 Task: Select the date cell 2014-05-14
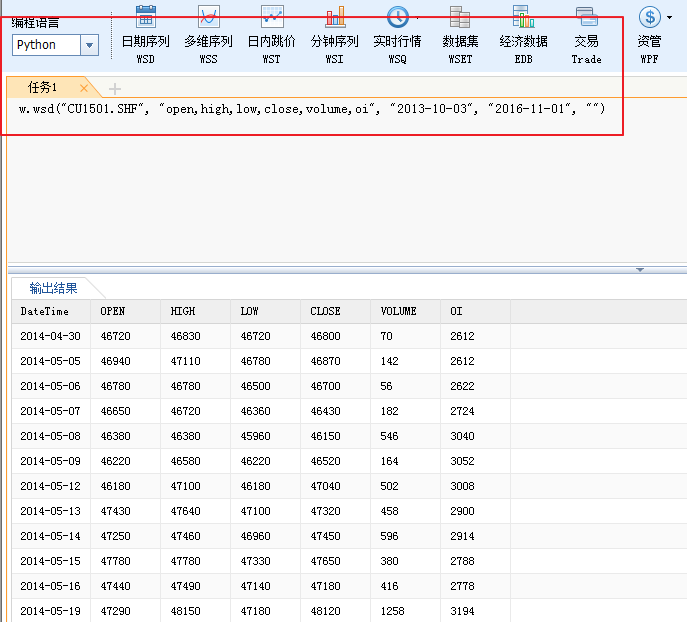pyautogui.click(x=50, y=536)
